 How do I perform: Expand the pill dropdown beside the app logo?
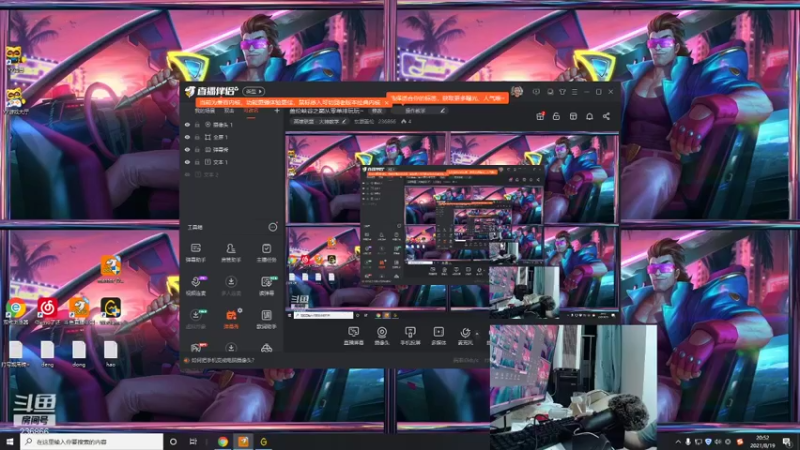pos(254,92)
